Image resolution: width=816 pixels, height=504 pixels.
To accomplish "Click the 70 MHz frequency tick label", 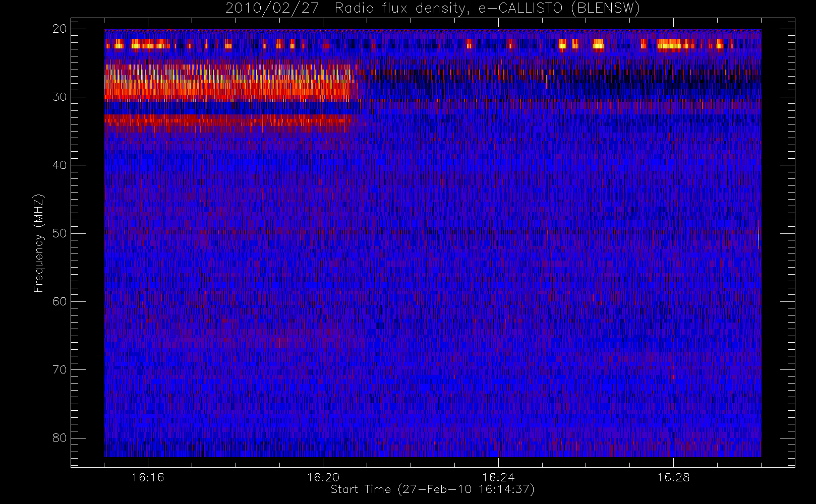I will click(x=60, y=370).
